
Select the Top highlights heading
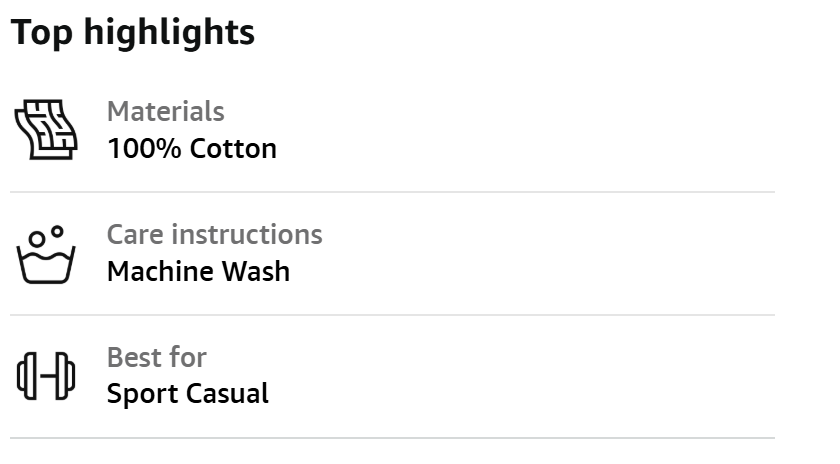click(x=133, y=32)
